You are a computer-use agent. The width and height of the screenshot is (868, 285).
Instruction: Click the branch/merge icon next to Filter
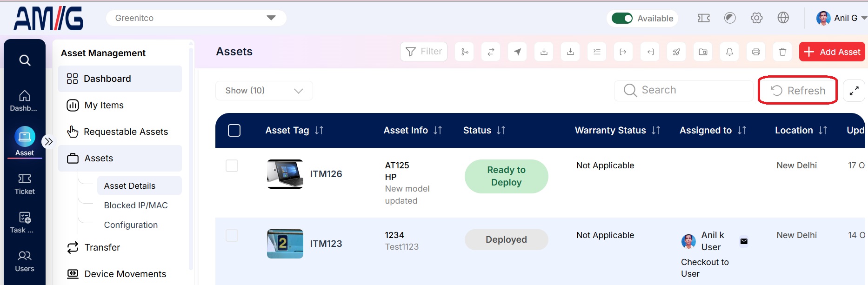click(464, 52)
